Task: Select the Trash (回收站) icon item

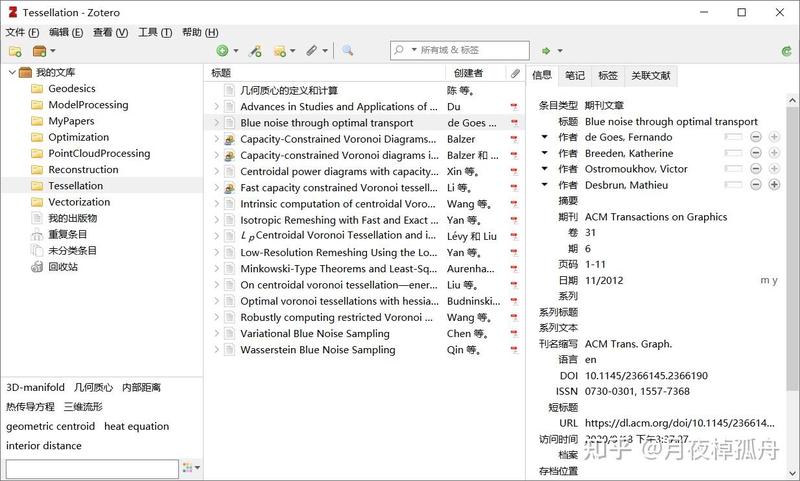Action: pyautogui.click(x=37, y=267)
